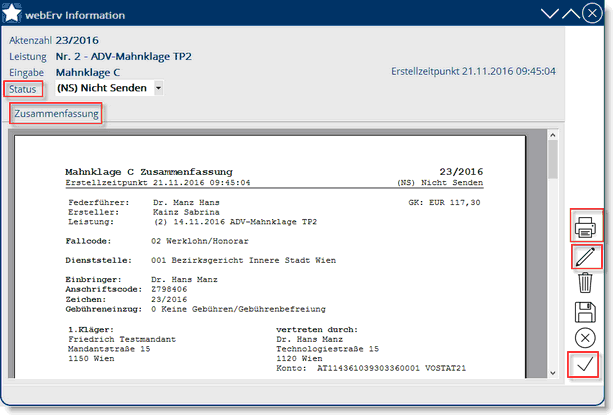Delete the entry using the trash icon
This screenshot has width=615, height=417.
pos(586,284)
